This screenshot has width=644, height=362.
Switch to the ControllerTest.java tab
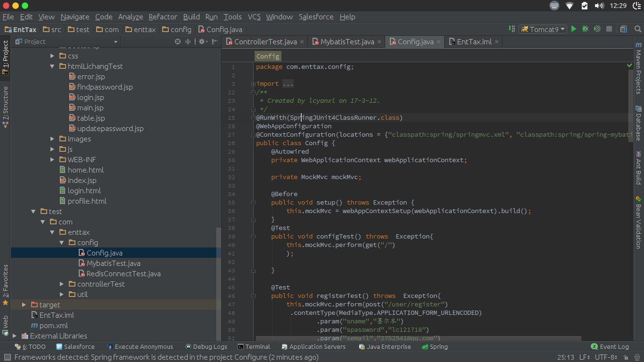tap(265, 42)
